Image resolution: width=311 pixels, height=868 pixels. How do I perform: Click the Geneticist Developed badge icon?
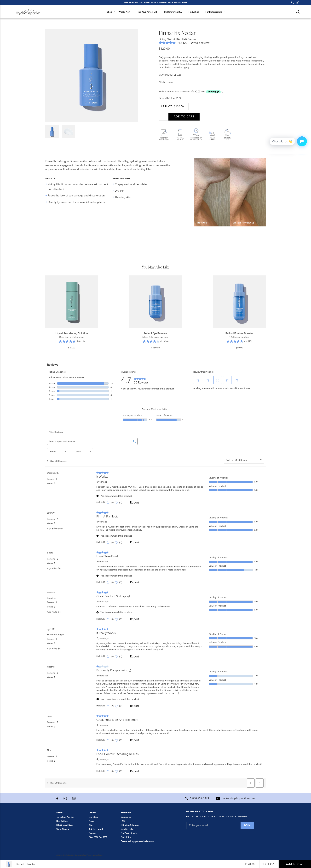[x=164, y=132]
